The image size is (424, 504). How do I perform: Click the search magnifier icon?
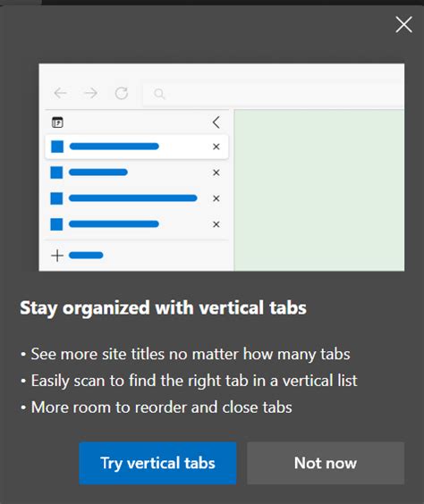(x=159, y=94)
